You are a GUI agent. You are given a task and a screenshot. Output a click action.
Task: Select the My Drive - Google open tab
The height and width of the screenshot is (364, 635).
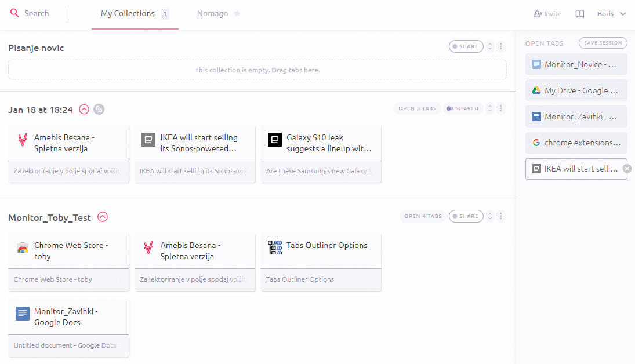tap(576, 90)
